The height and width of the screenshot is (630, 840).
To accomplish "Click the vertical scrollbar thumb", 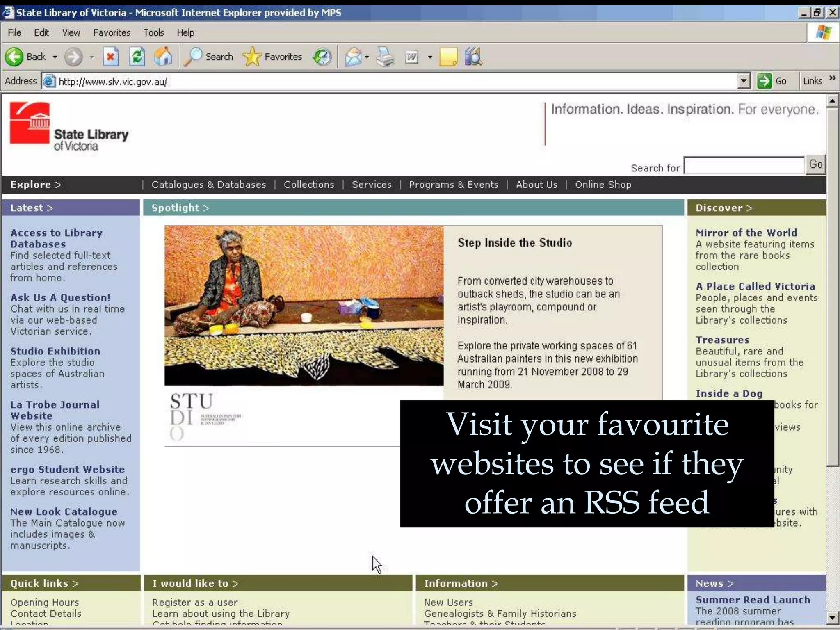I will [832, 287].
